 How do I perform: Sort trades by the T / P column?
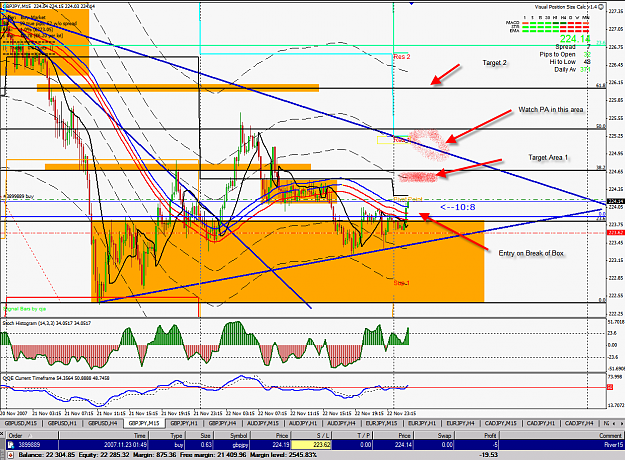[352, 436]
